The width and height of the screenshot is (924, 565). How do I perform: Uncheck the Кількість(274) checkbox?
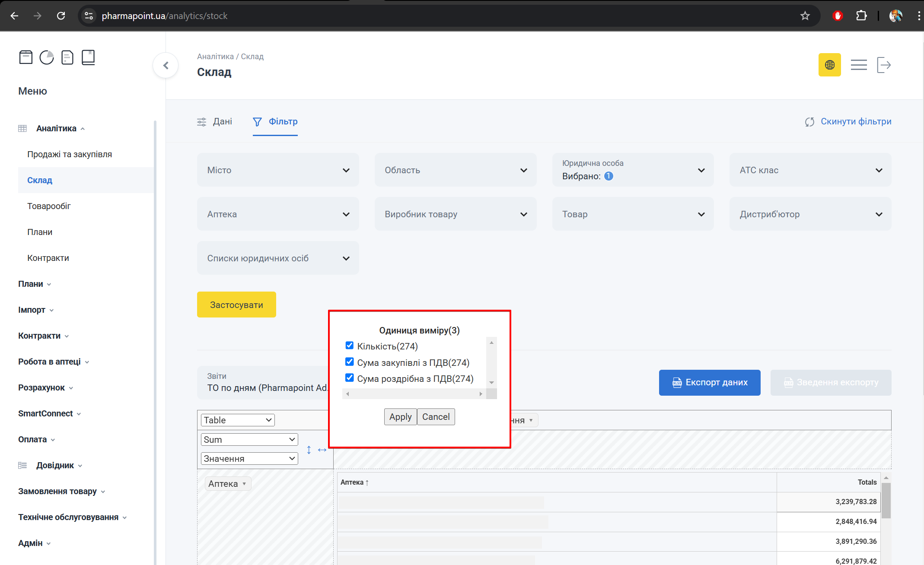pyautogui.click(x=350, y=346)
